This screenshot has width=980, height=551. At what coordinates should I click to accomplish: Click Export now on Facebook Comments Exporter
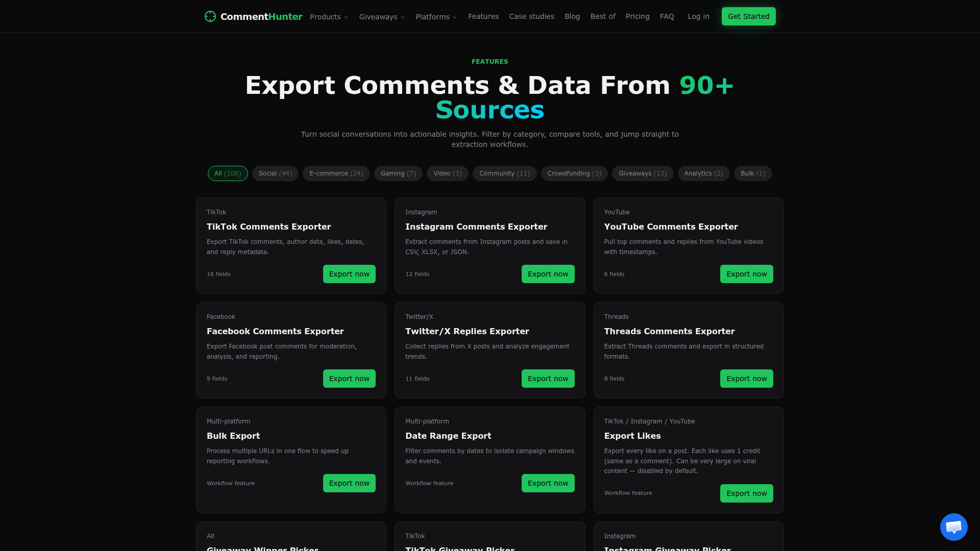click(349, 379)
